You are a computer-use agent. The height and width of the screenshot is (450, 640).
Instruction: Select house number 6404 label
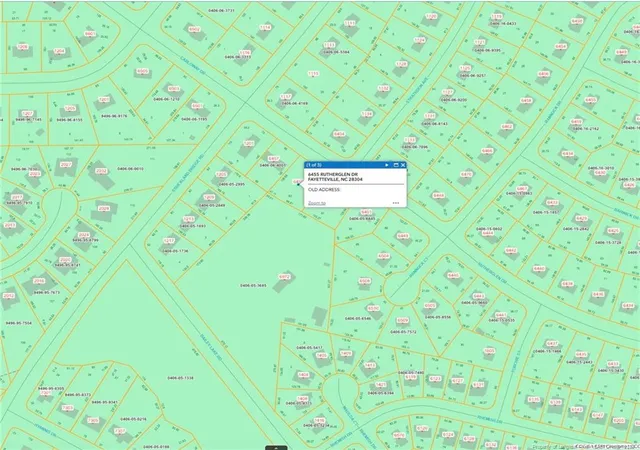point(339,134)
